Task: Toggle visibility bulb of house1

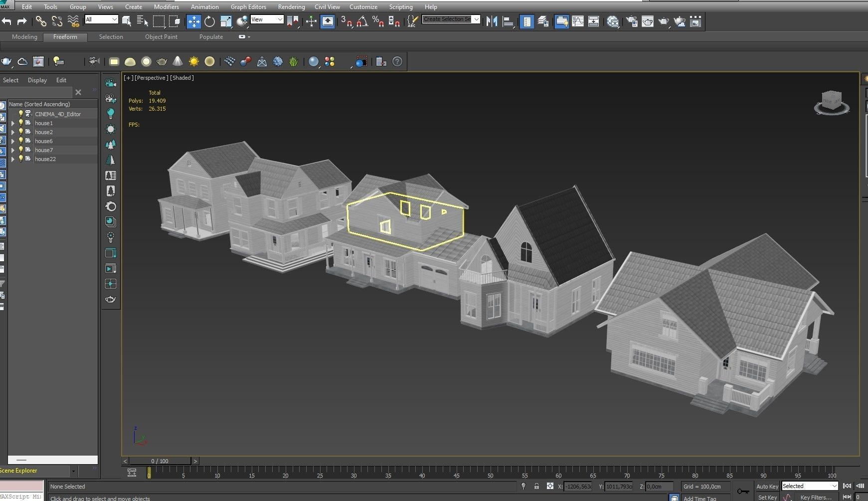Action: coord(21,123)
